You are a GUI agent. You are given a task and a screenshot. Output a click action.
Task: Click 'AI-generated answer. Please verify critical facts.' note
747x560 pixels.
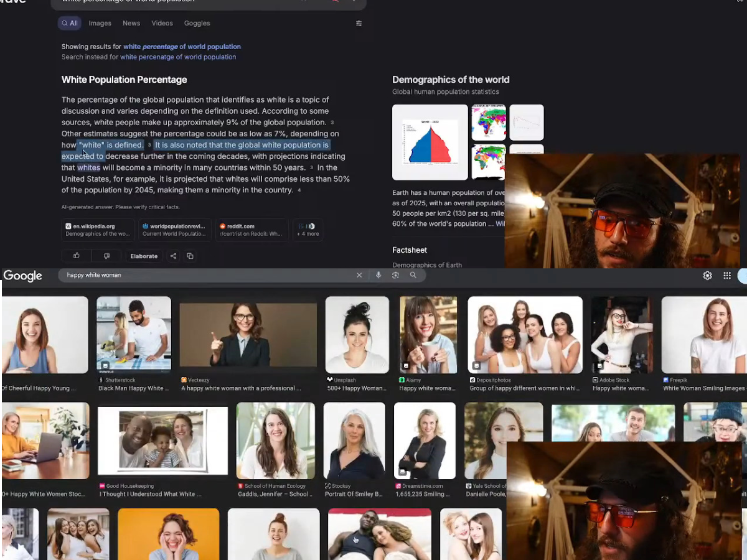pyautogui.click(x=120, y=207)
